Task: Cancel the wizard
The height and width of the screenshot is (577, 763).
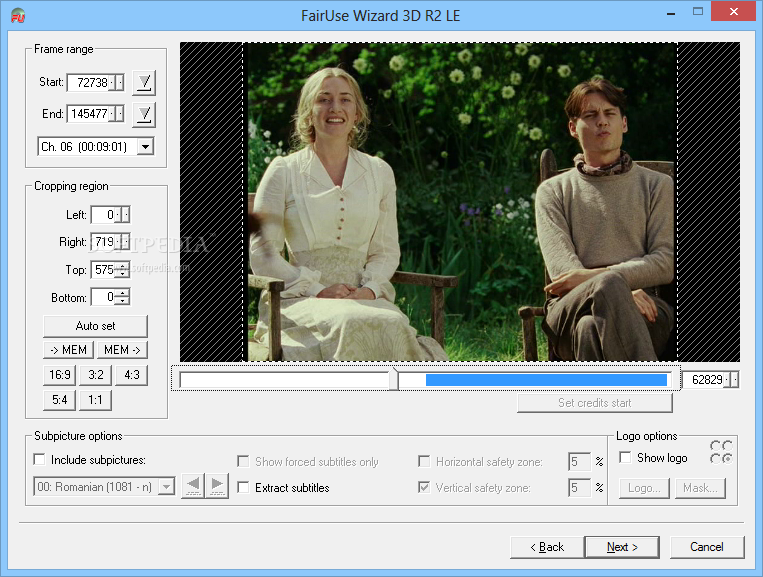Action: 707,547
